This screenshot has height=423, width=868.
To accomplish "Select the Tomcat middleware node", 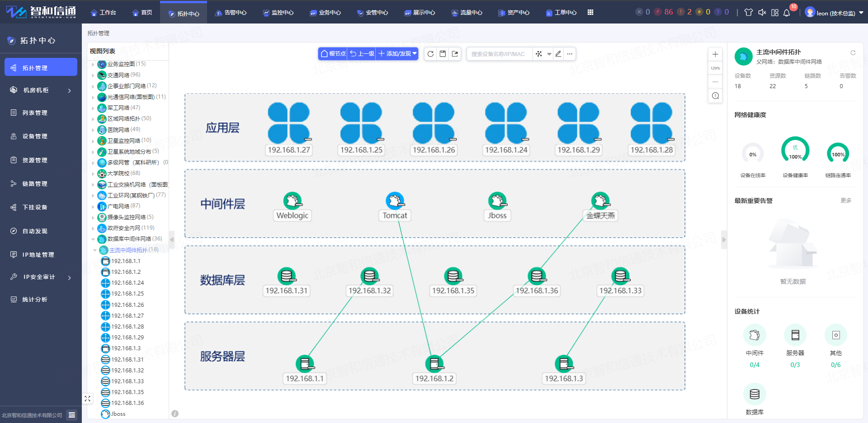I will [x=395, y=207].
